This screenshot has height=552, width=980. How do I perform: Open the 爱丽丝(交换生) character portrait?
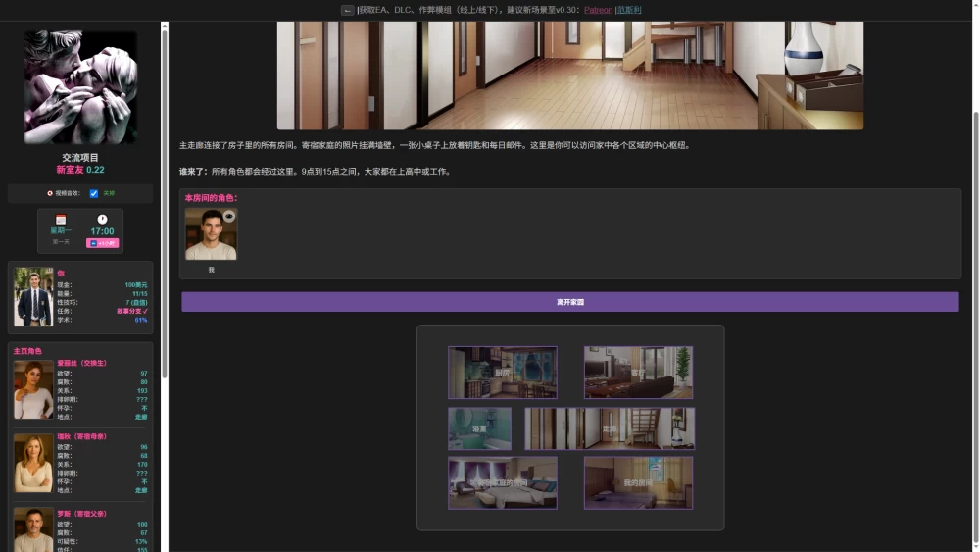tap(33, 389)
